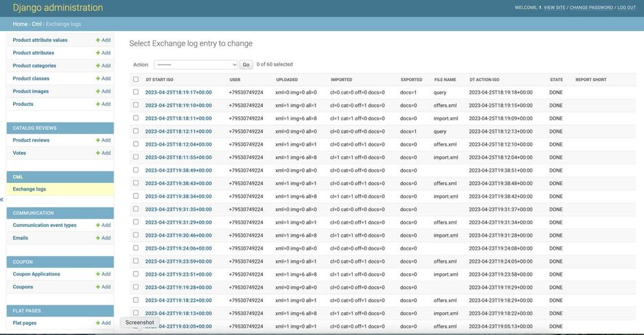
Task: Click the LOG OUT link in header
Action: coord(626,8)
